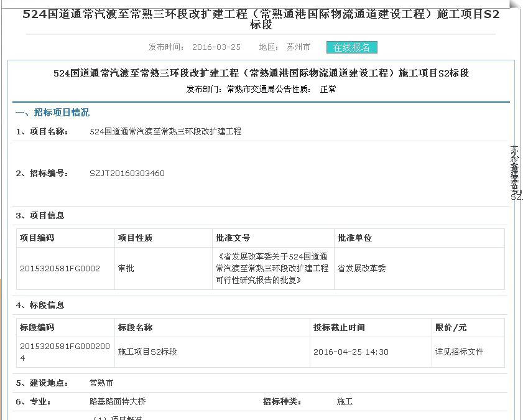
Task: Click the 在线报名 button
Action: [x=351, y=47]
